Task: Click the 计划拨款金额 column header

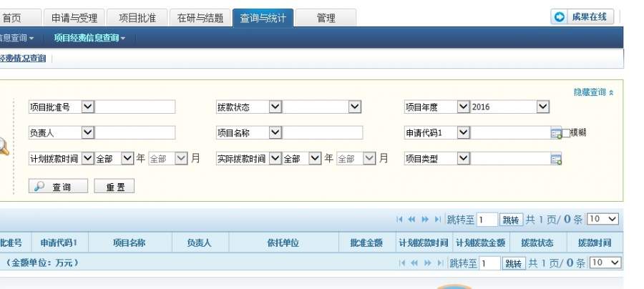Action: [x=481, y=243]
